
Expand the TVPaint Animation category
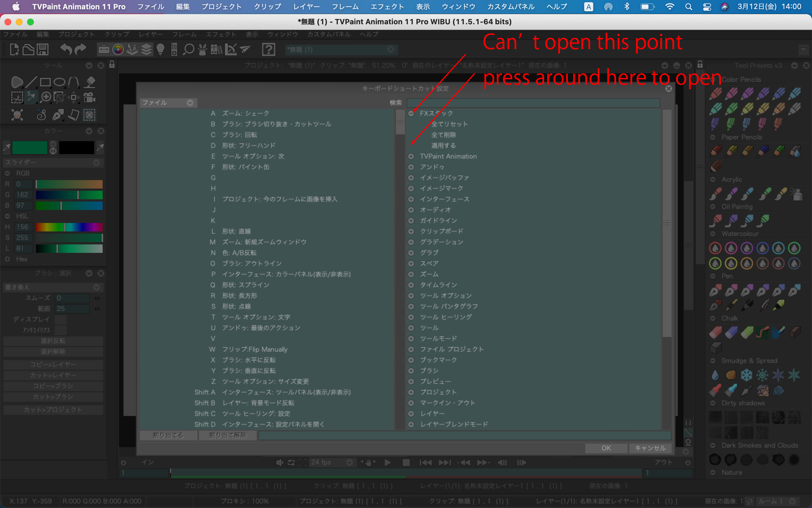411,156
